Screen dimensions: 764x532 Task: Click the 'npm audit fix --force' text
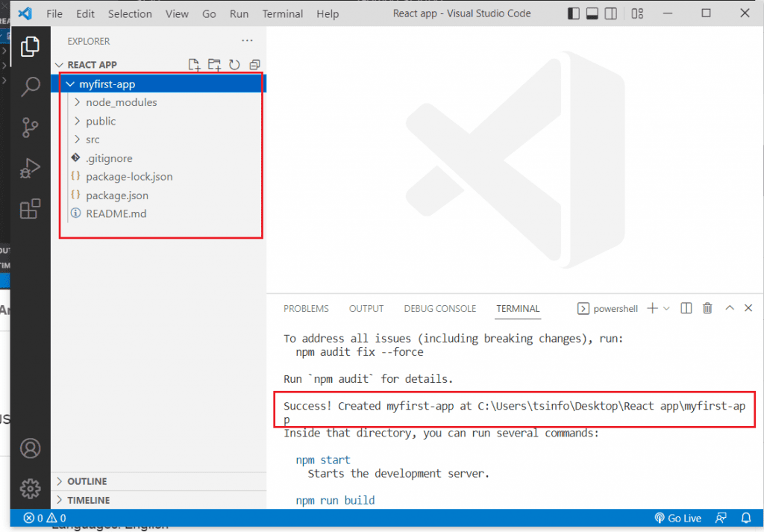pos(360,351)
